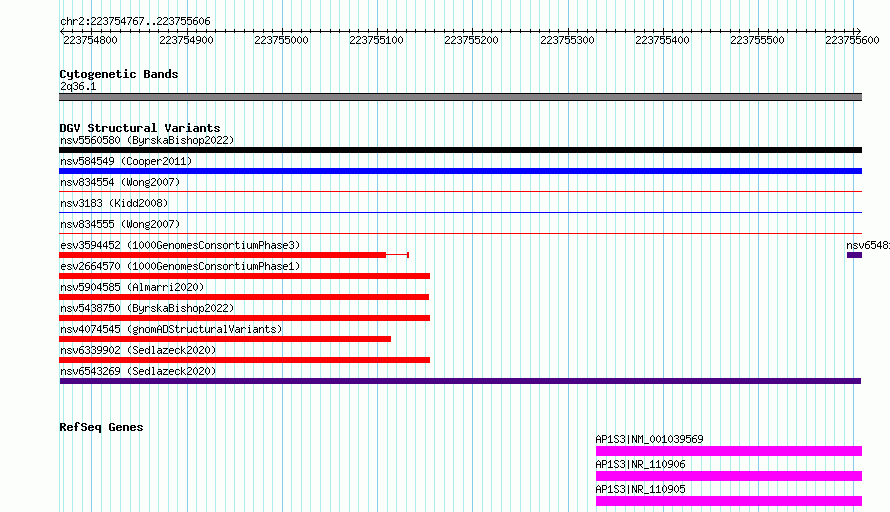Click ruler position 223755100

376,40
